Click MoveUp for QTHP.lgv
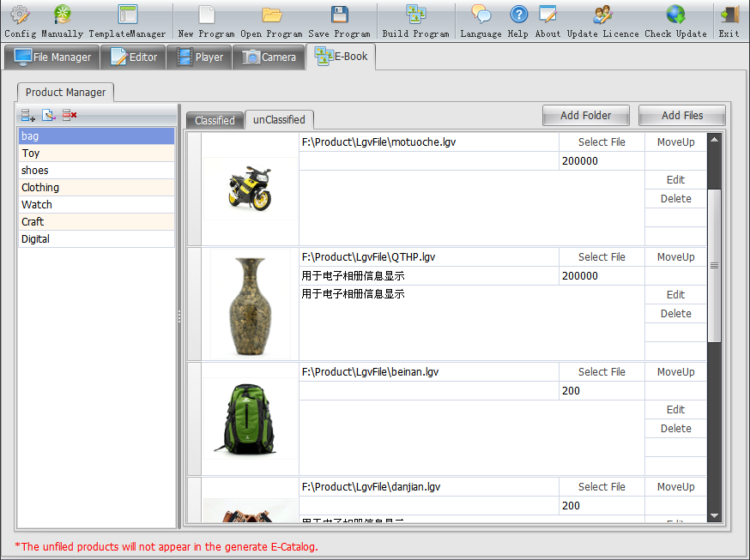The height and width of the screenshot is (560, 750). tap(676, 257)
